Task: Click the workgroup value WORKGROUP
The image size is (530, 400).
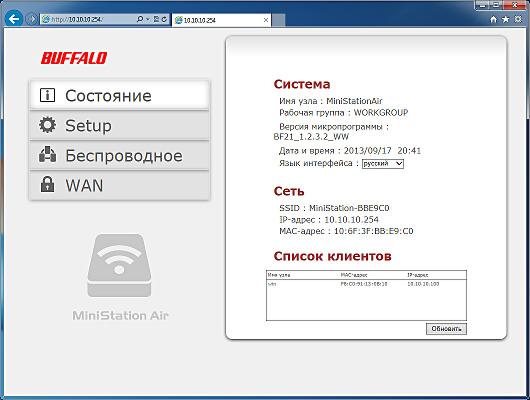Action: [x=381, y=113]
